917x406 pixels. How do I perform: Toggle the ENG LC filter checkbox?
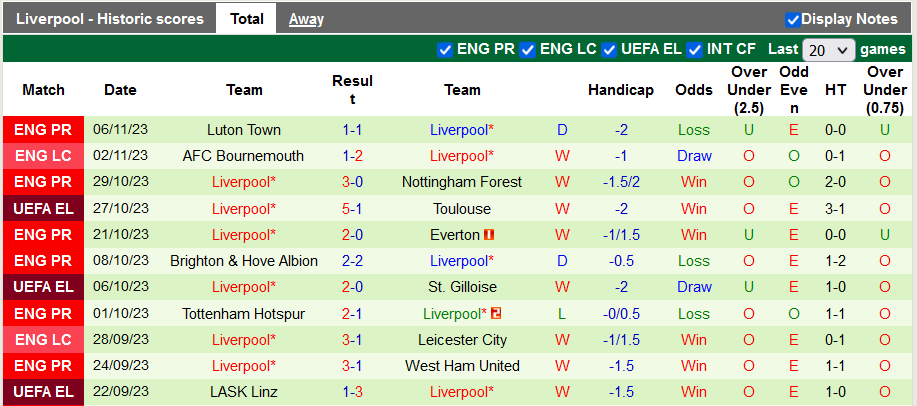click(x=527, y=49)
